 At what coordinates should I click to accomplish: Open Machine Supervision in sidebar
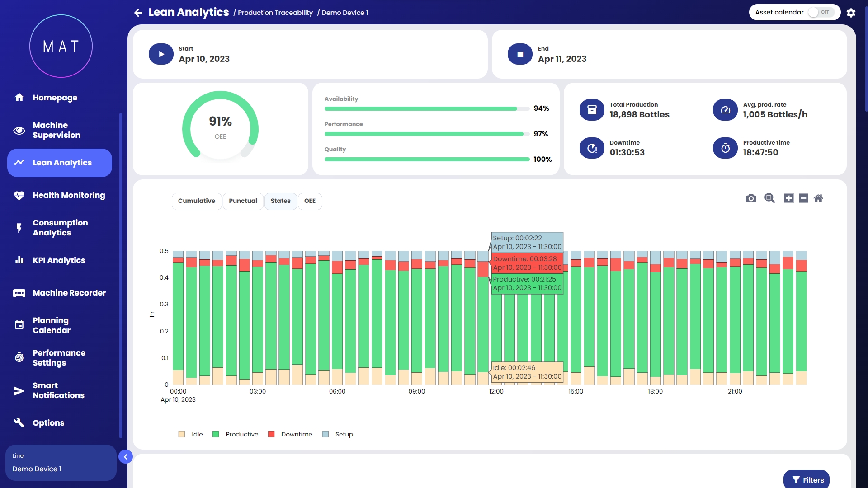pos(56,130)
